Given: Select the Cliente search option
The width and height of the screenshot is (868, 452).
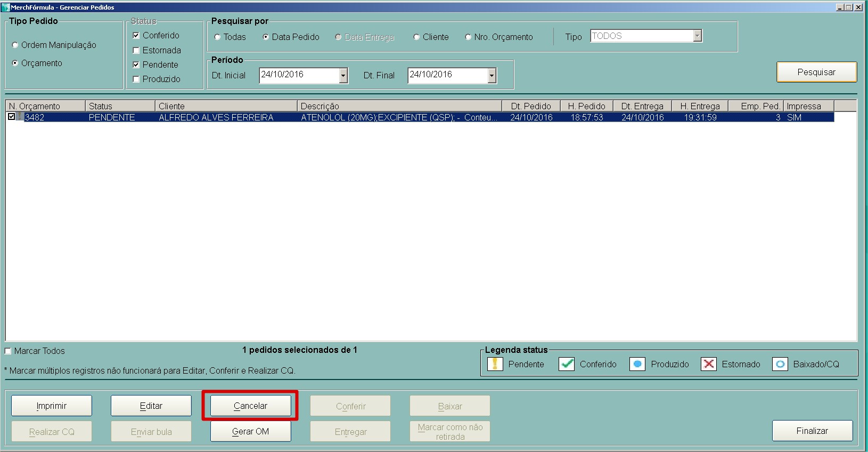Looking at the screenshot, I should click(416, 37).
